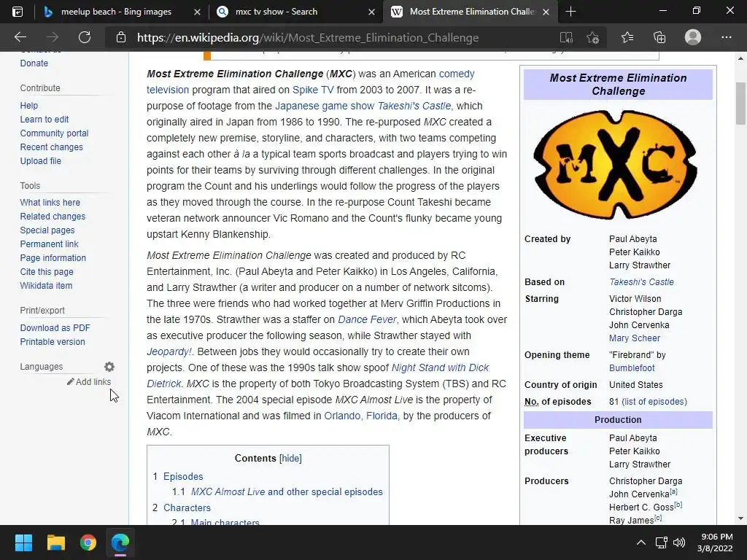Screen dimensions: 747x560
Task: Open Page information link
Action: pos(53,257)
